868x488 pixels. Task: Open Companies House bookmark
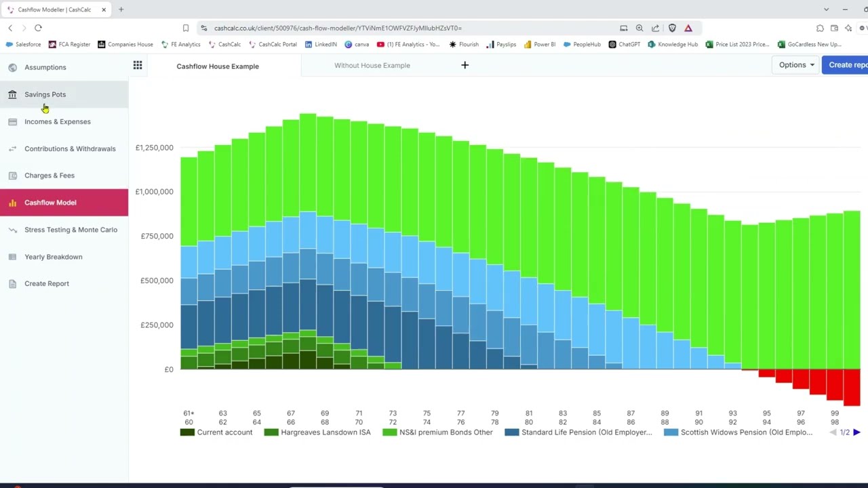pos(125,44)
